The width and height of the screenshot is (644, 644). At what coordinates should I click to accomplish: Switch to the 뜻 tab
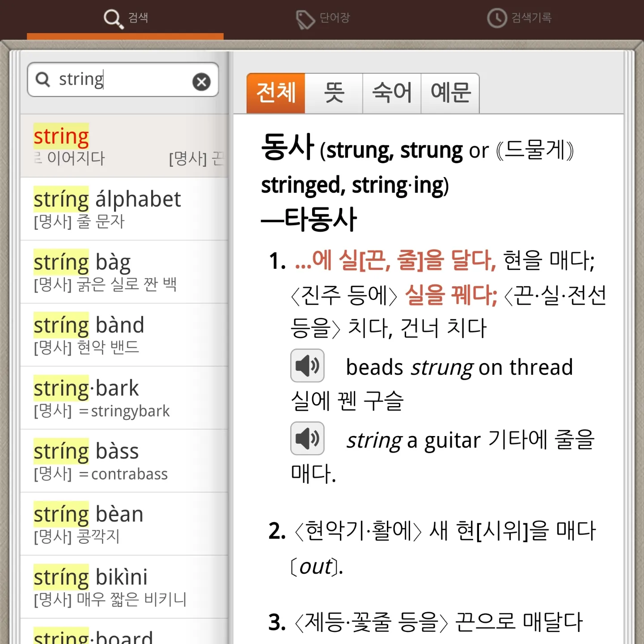pos(334,93)
